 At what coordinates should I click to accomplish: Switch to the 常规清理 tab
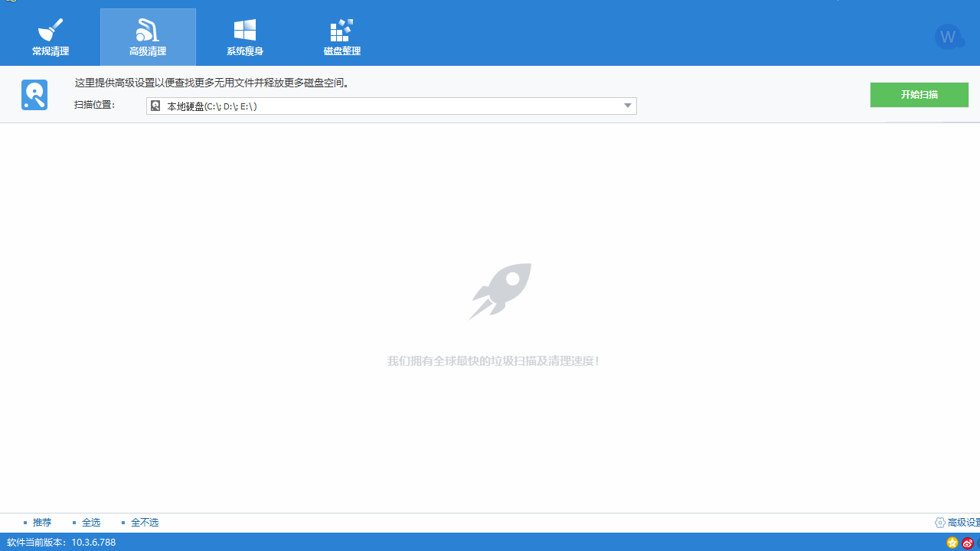[x=50, y=52]
